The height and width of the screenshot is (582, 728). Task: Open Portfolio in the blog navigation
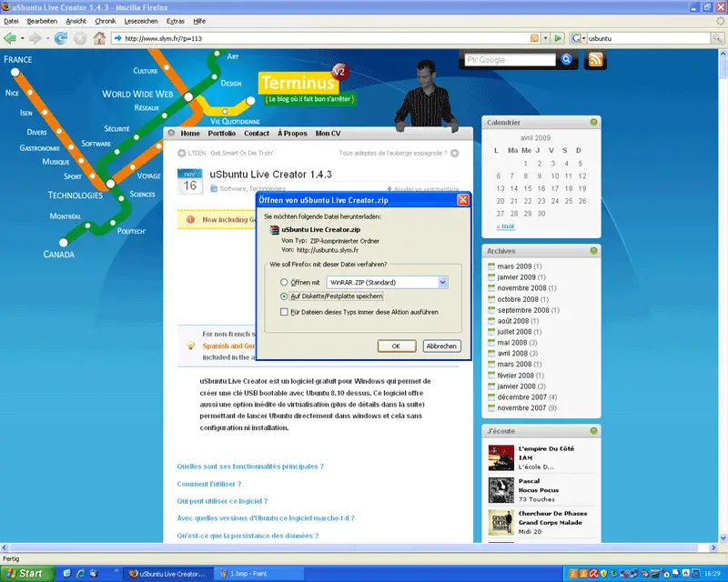point(222,133)
